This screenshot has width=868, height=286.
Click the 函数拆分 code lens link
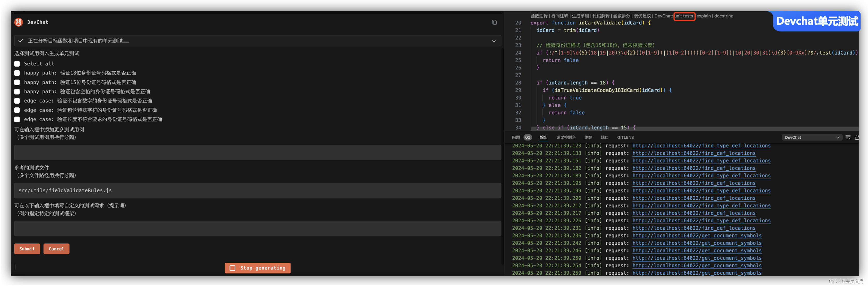tap(622, 16)
